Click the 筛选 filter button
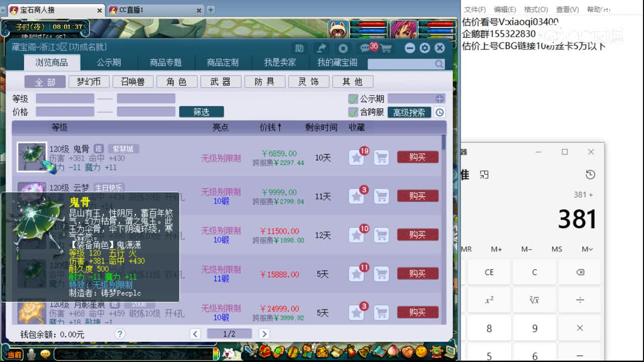The height and width of the screenshot is (362, 644). pos(201,112)
